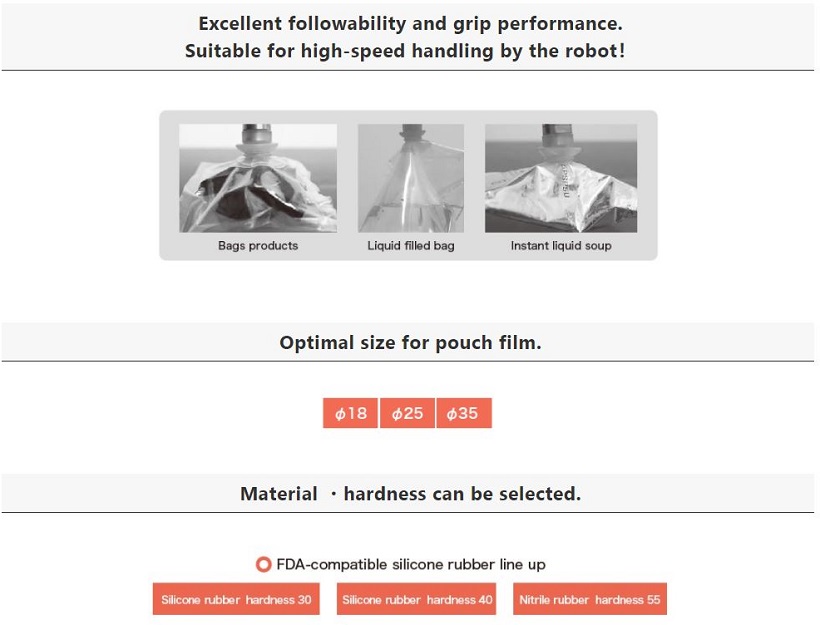This screenshot has width=820, height=625.
Task: Choose Silicone rubber hardness 40
Action: [x=416, y=599]
